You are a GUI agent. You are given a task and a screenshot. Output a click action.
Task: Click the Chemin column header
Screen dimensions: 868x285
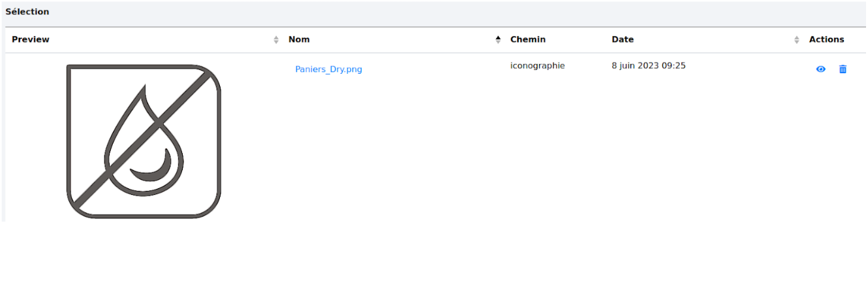tap(527, 39)
